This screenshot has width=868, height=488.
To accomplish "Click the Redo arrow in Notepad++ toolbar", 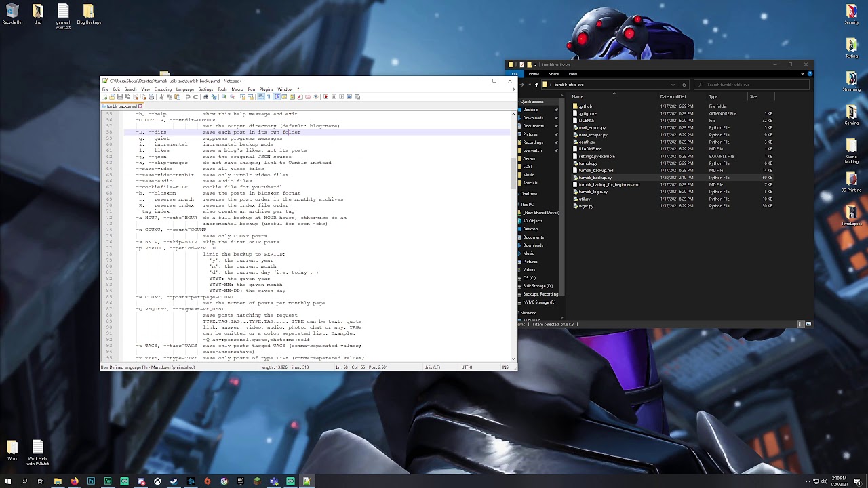I will coord(196,96).
